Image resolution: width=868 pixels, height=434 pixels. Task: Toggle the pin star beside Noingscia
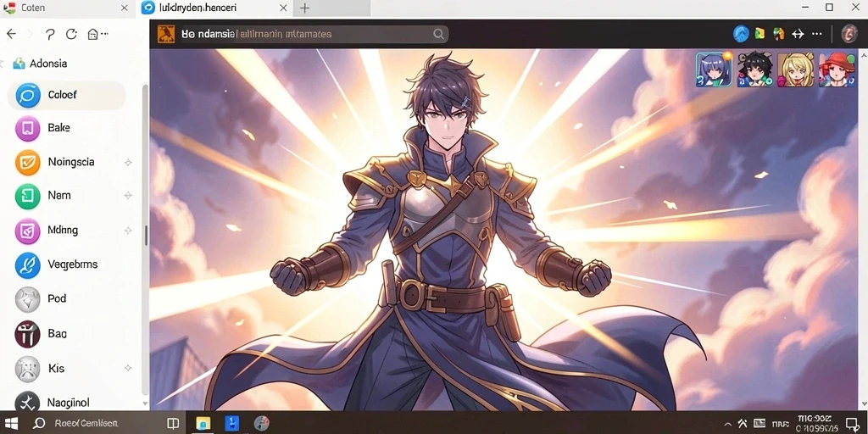pyautogui.click(x=128, y=162)
